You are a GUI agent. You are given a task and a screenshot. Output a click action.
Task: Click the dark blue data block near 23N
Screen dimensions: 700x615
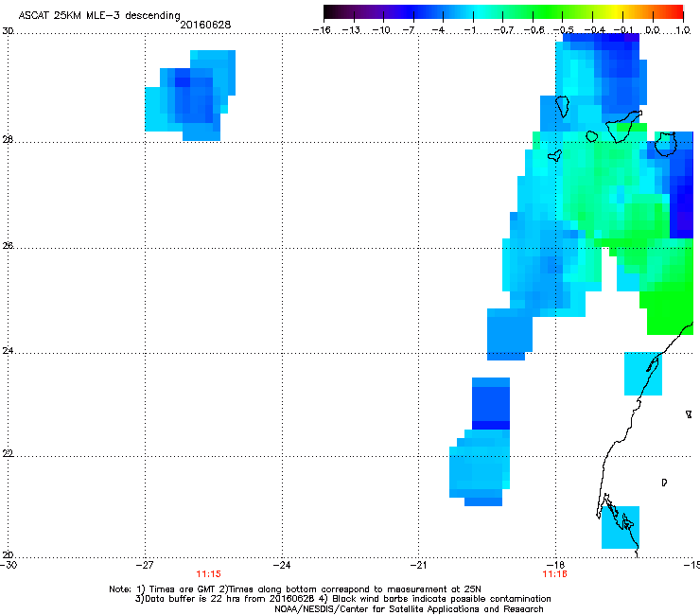[491, 408]
